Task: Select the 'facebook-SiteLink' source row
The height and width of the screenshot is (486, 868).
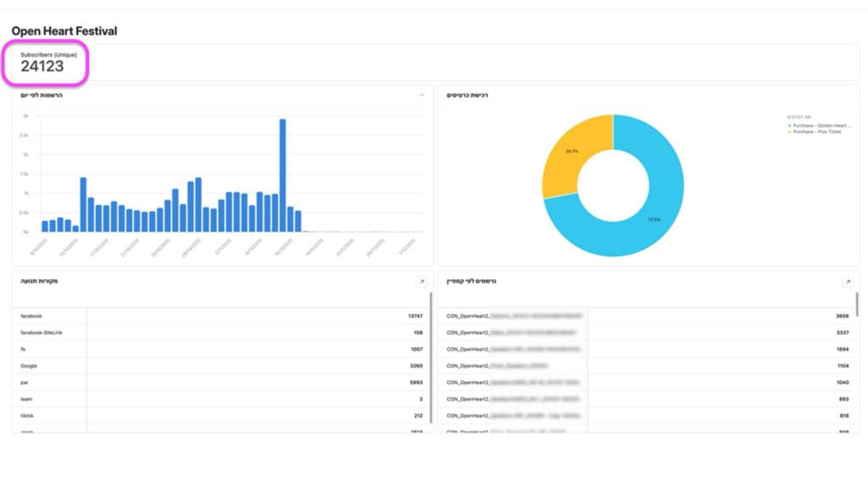Action: pos(221,332)
